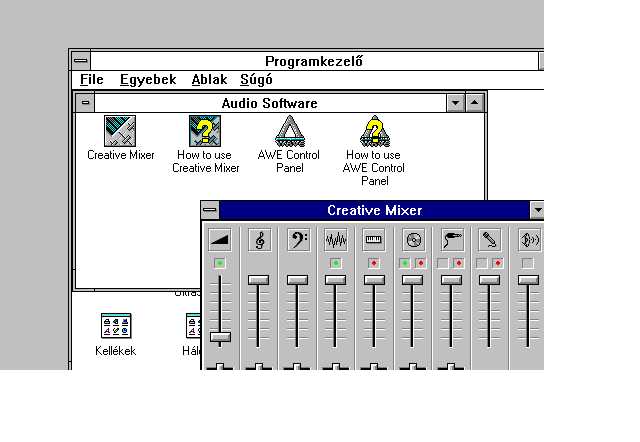Screen dimensions: 640x442
Task: Click the microphone icon in mixer
Action: click(x=490, y=240)
